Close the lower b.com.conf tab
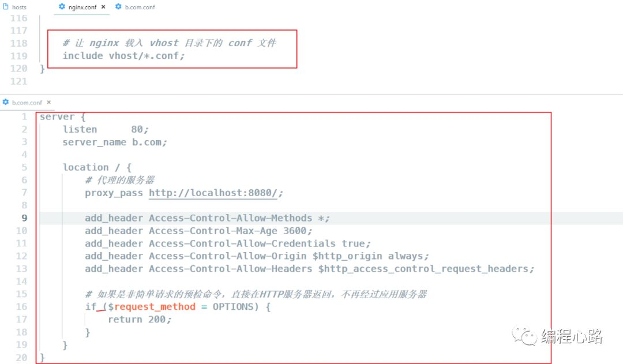The image size is (623, 364). [x=49, y=102]
